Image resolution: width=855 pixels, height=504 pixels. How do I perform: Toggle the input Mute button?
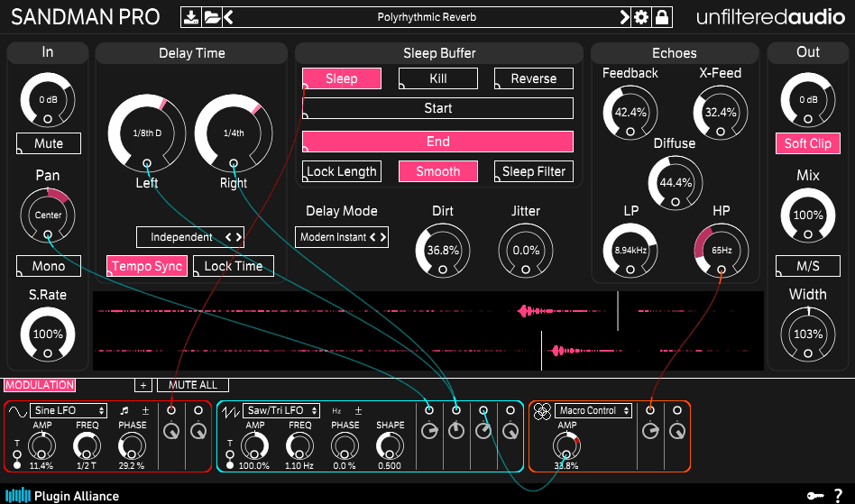[x=49, y=143]
